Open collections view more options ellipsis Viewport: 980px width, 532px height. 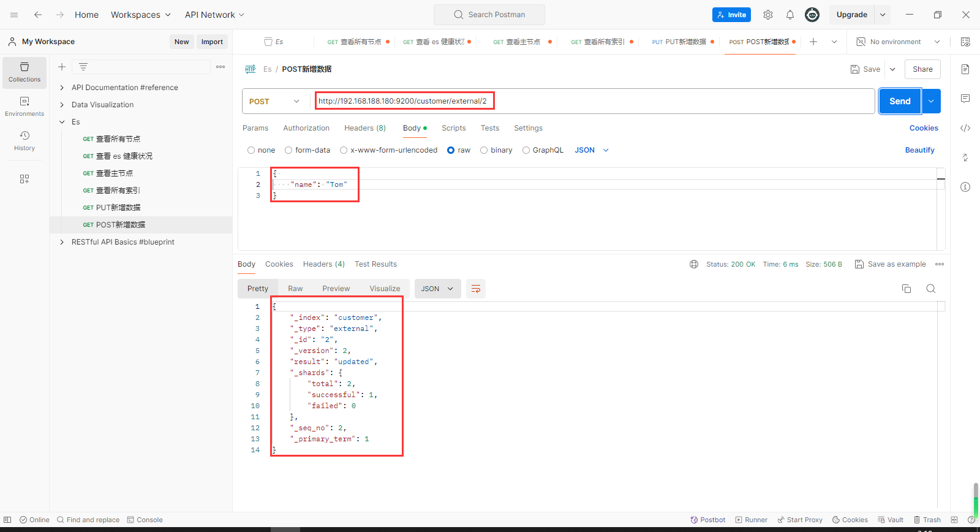(221, 67)
